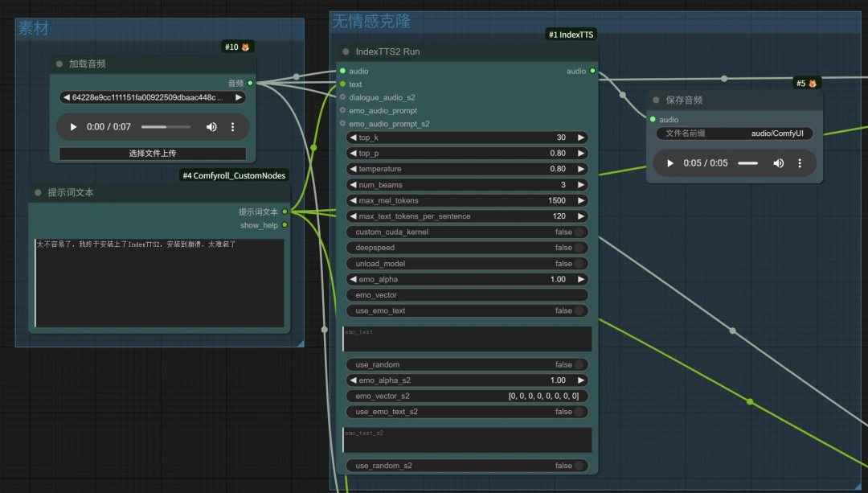Open more options in 加载音频 player
This screenshot has height=493, width=868.
tap(232, 127)
